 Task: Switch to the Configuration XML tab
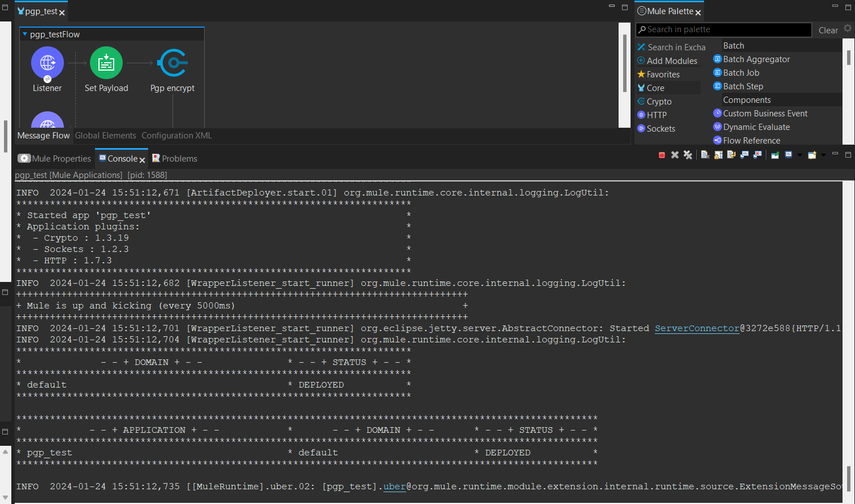pos(176,136)
